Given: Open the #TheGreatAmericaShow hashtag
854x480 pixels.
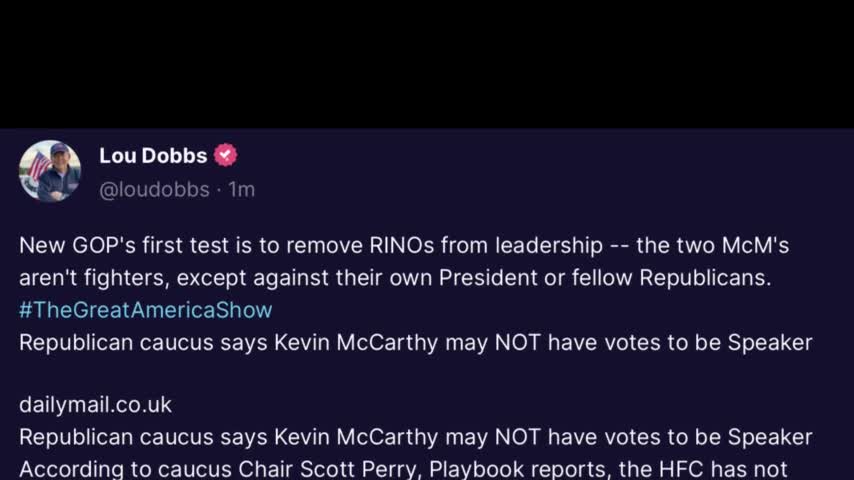Looking at the screenshot, I should (x=145, y=310).
